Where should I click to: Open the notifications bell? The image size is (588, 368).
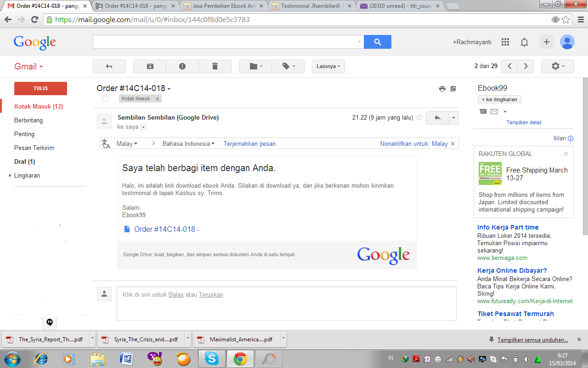pyautogui.click(x=524, y=42)
